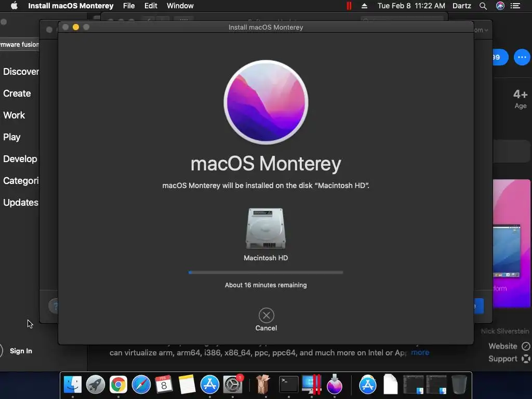The height and width of the screenshot is (399, 532).
Task: Click the app screenshot preview thumbnail
Action: (x=511, y=243)
